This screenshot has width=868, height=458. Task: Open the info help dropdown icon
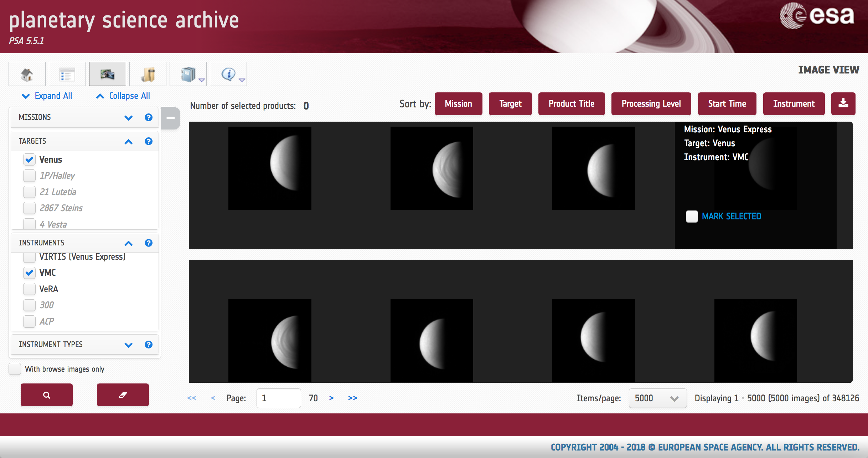point(228,74)
